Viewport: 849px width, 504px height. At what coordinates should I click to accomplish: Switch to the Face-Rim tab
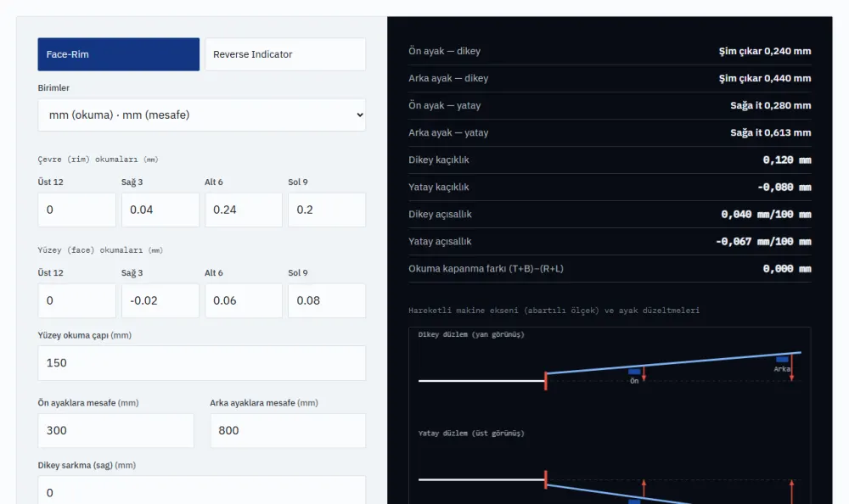pos(119,54)
